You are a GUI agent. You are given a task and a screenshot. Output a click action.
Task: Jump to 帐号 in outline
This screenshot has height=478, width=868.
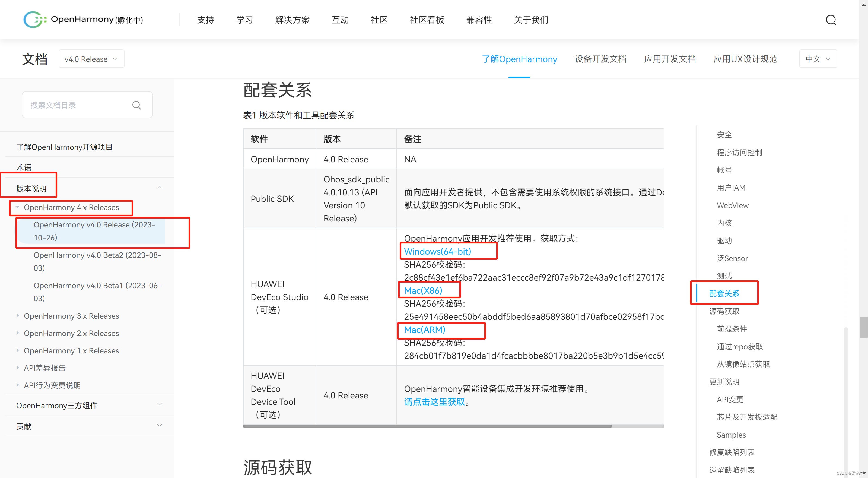click(x=724, y=170)
